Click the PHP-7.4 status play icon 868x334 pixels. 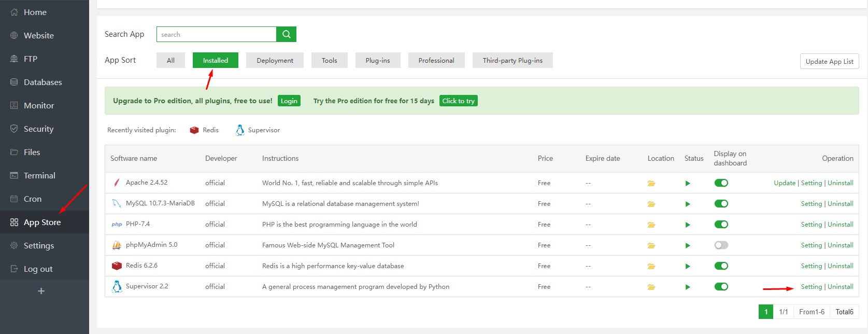coord(688,225)
